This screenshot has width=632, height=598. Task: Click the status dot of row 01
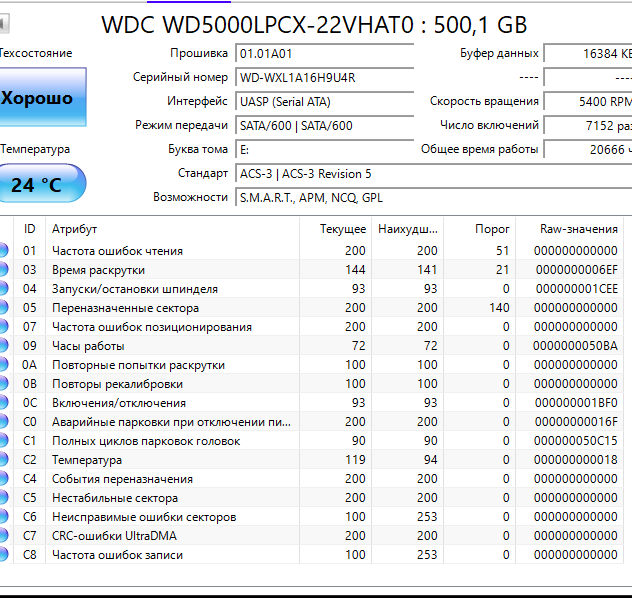pos(3,251)
